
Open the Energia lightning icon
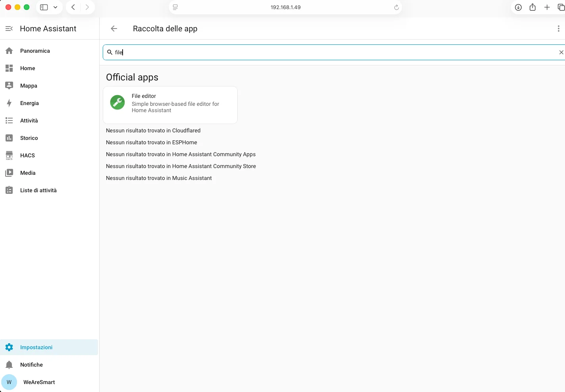click(x=9, y=103)
